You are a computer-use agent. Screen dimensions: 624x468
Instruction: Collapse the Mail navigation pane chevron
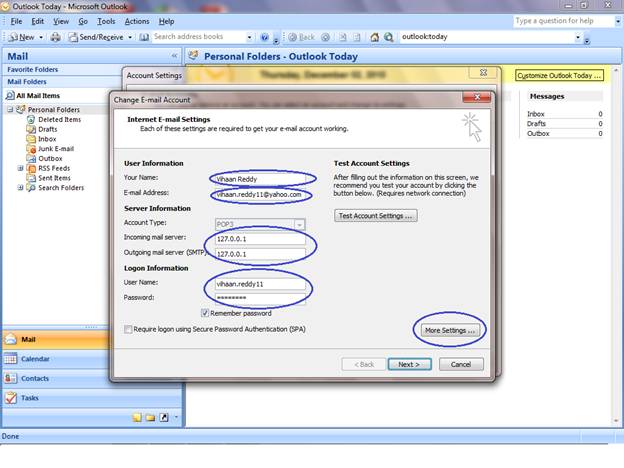pyautogui.click(x=174, y=56)
